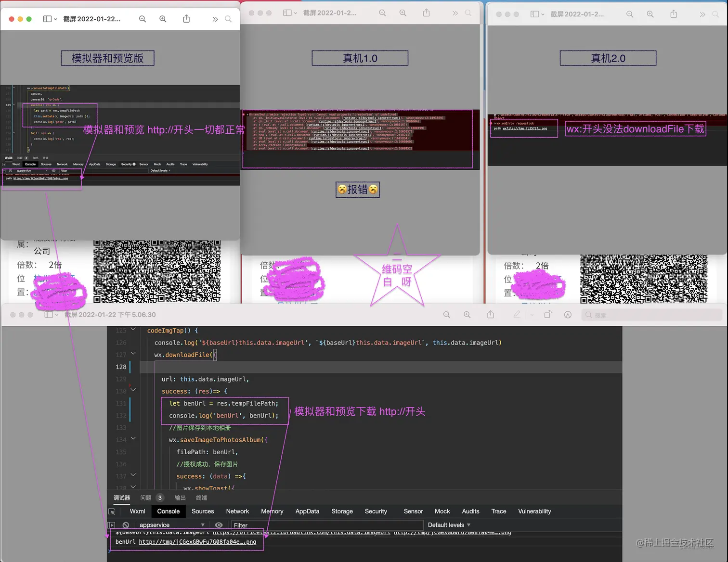Click the share icon in the 下午 5.06.30 window
728x562 pixels.
[x=491, y=314]
